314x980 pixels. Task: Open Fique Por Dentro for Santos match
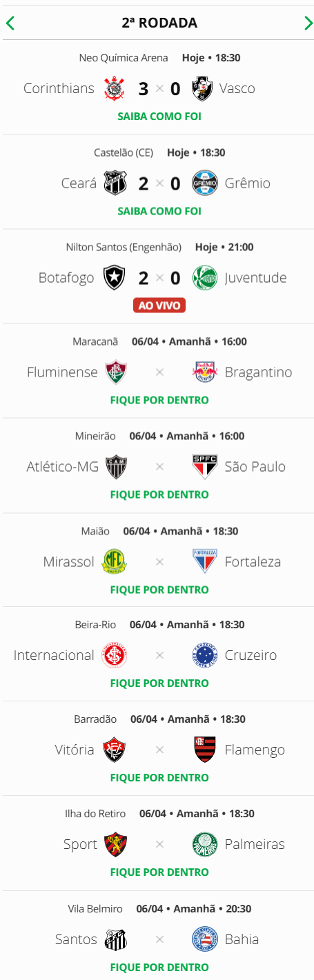159,967
